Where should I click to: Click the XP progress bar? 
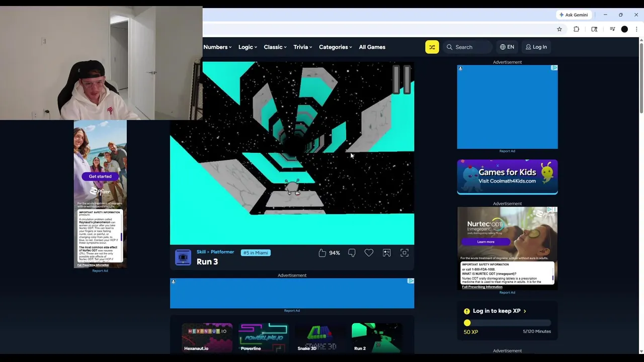[507, 323]
